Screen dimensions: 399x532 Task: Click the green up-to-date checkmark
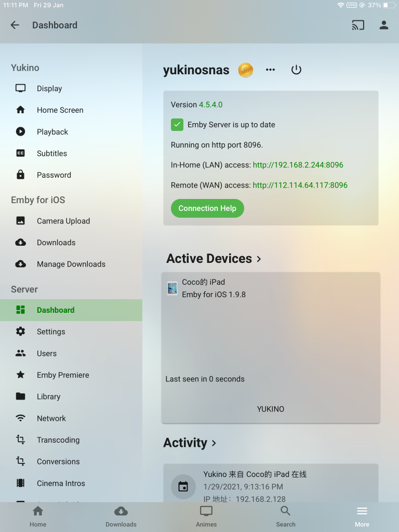click(x=177, y=125)
